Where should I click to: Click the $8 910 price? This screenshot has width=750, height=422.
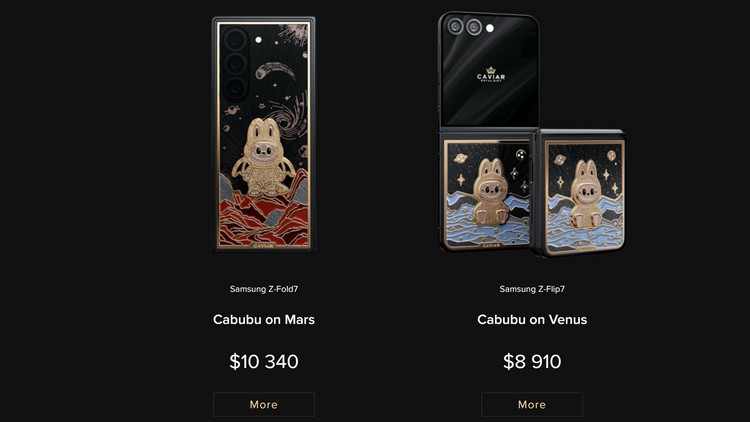[532, 362]
